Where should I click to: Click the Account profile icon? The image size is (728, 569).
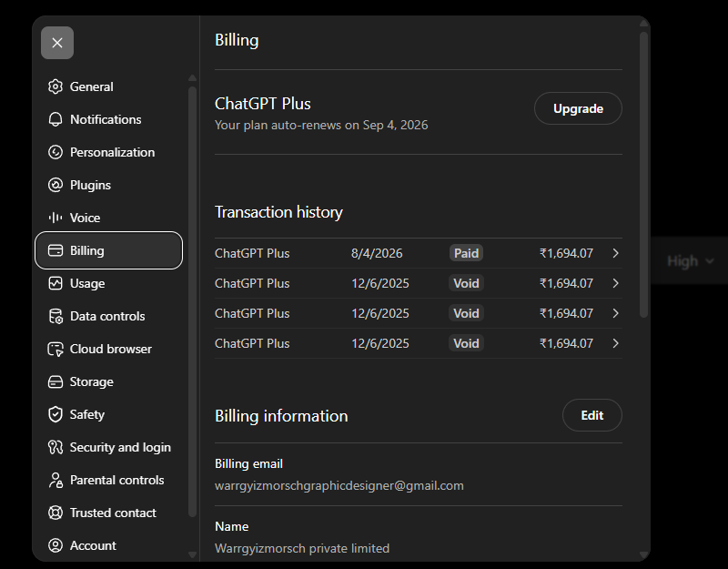click(x=56, y=545)
